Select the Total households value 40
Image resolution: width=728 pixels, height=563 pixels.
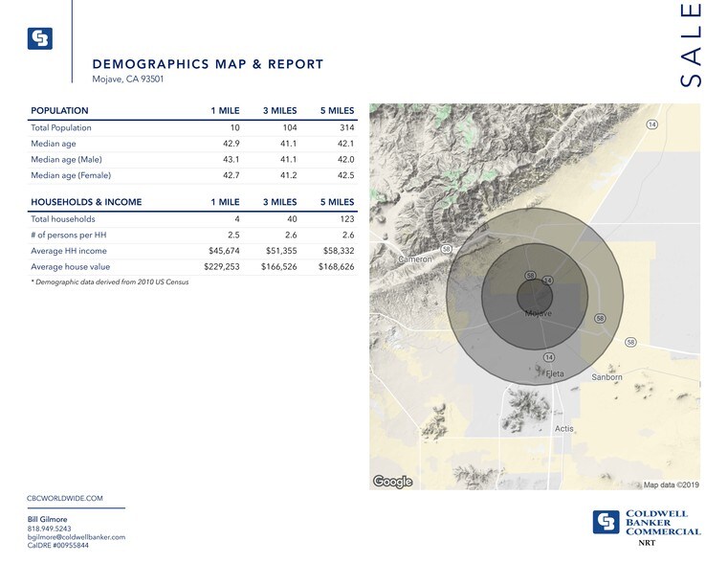[292, 219]
